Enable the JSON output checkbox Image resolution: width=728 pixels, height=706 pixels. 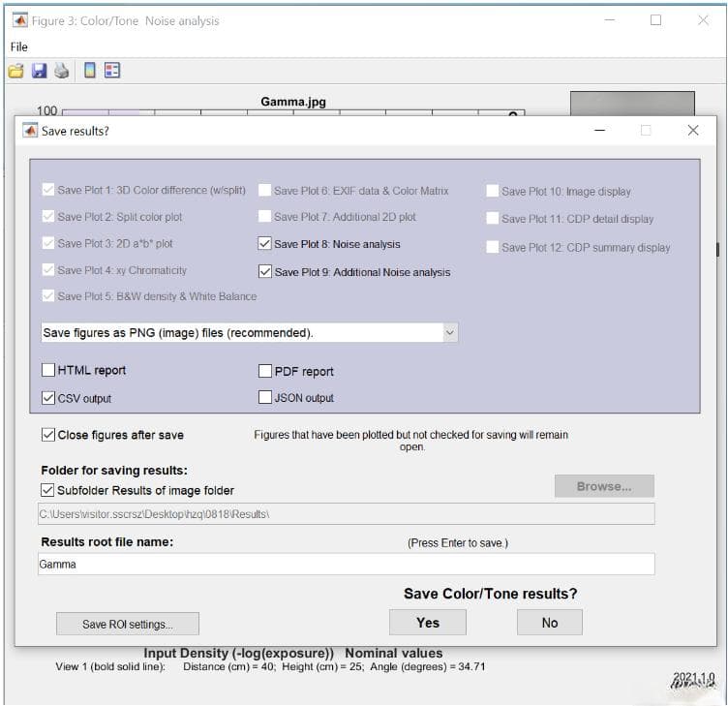click(x=264, y=397)
